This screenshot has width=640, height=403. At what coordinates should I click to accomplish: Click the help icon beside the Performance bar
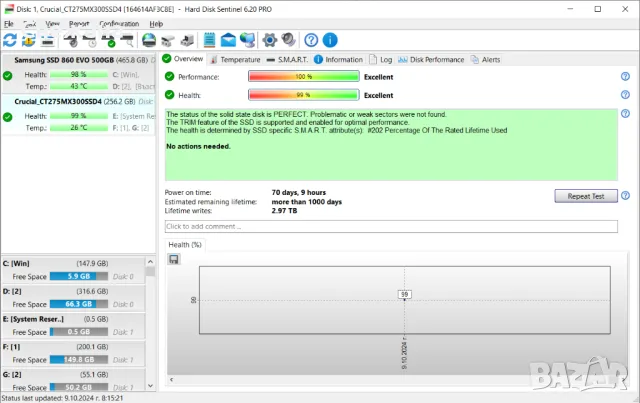click(x=625, y=77)
